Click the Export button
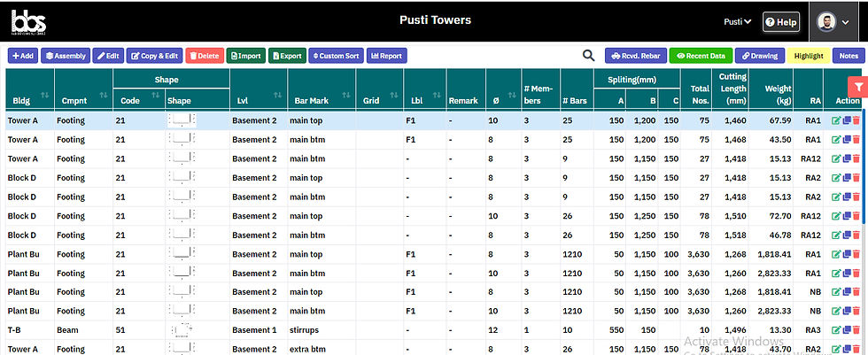Viewport: 868px width, 355px height. [x=287, y=56]
